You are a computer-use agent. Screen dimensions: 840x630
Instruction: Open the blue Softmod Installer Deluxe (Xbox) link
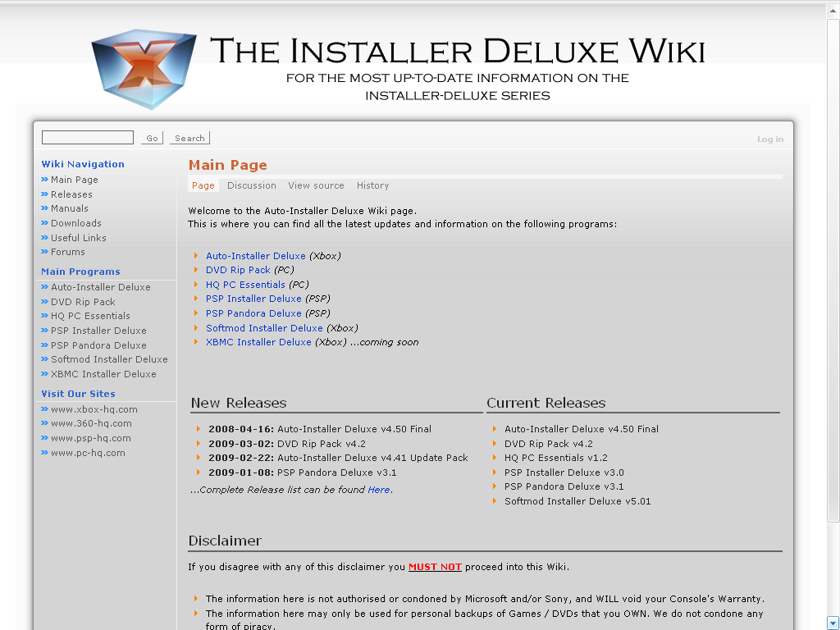point(264,328)
